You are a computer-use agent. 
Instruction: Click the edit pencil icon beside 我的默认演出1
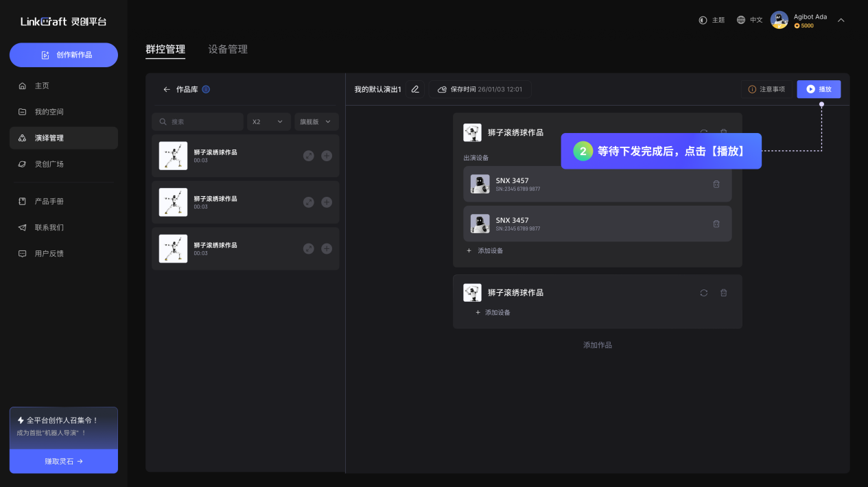point(414,90)
